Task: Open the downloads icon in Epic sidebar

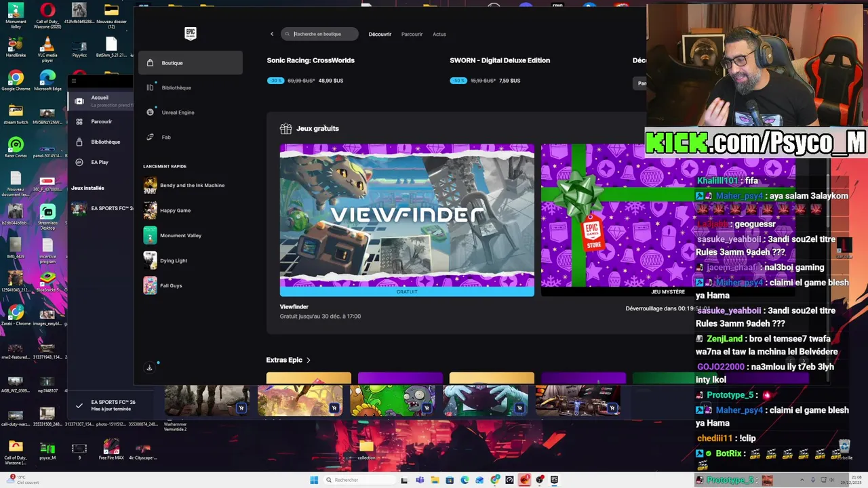Action: 149,367
